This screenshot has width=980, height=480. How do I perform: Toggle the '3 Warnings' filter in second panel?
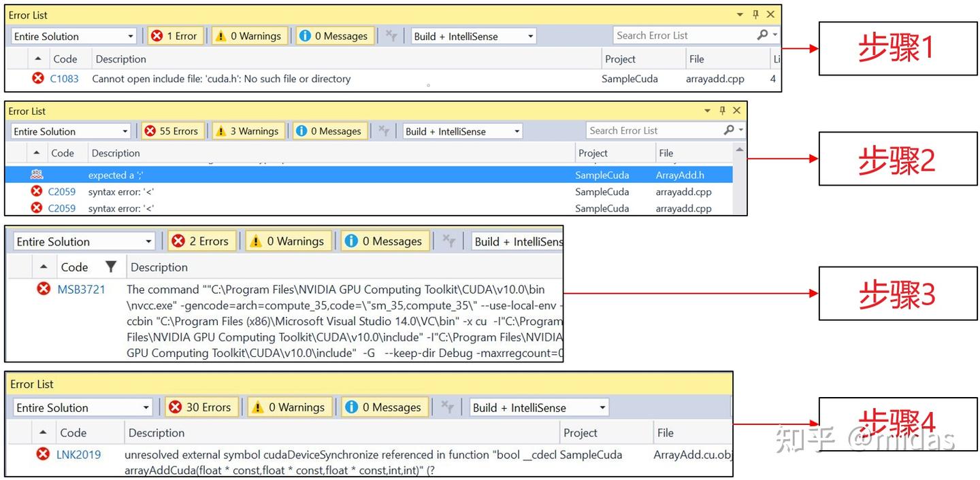pos(247,131)
